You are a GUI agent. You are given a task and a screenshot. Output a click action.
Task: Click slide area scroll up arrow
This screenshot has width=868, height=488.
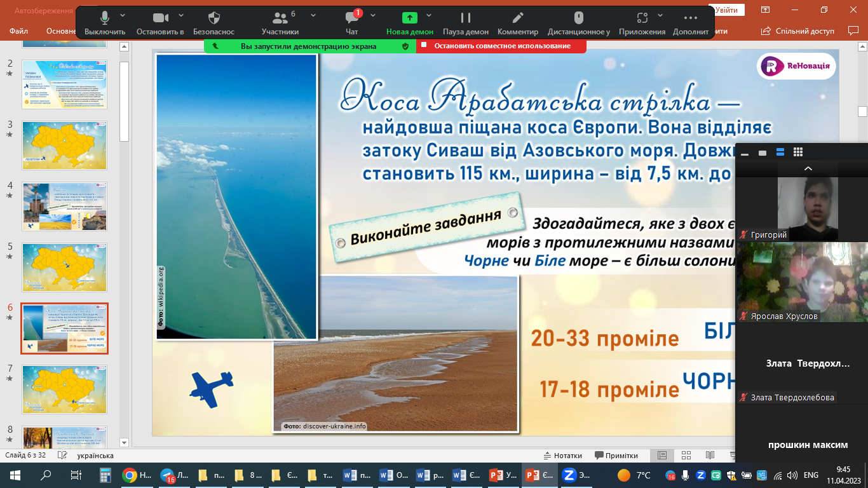[x=862, y=46]
